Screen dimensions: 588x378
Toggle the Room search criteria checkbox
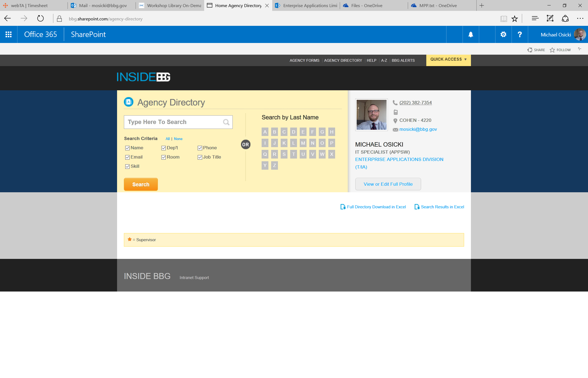click(x=164, y=157)
